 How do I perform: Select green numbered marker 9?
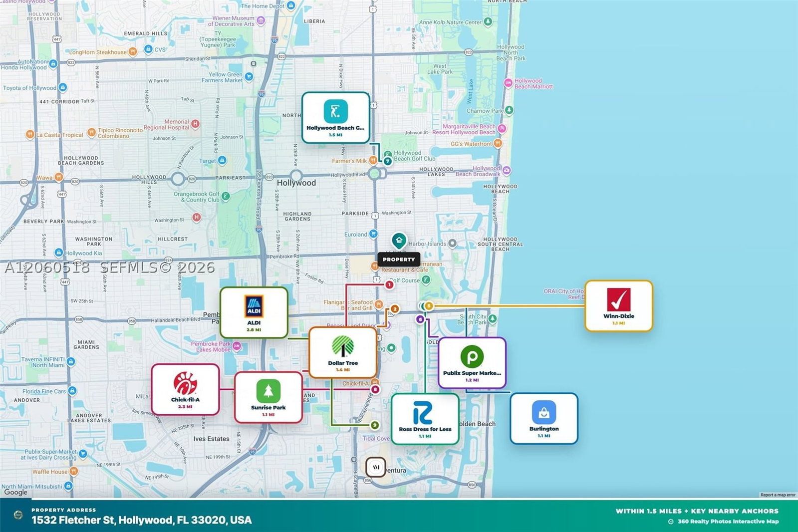pos(374,425)
